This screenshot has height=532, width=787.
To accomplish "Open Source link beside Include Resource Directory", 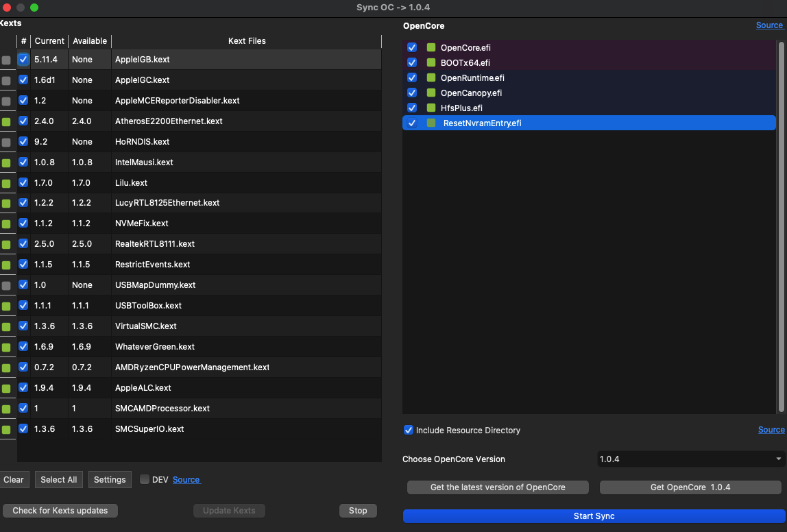I will point(771,430).
